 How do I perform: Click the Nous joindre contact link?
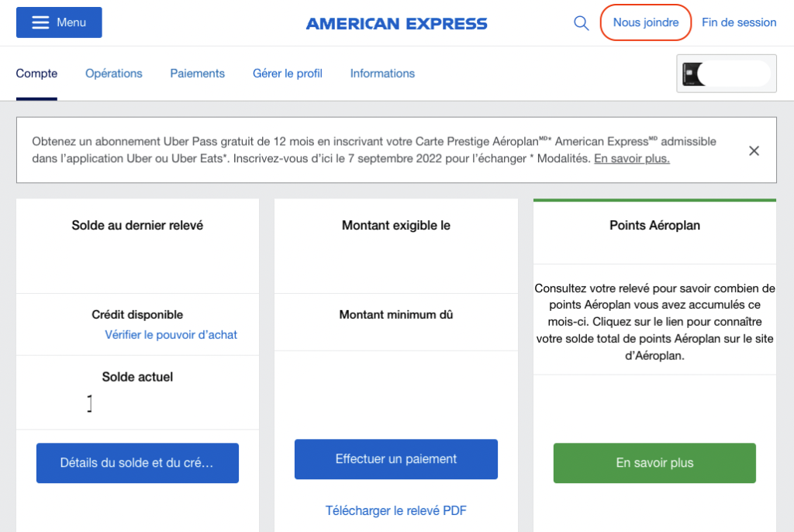(x=645, y=22)
